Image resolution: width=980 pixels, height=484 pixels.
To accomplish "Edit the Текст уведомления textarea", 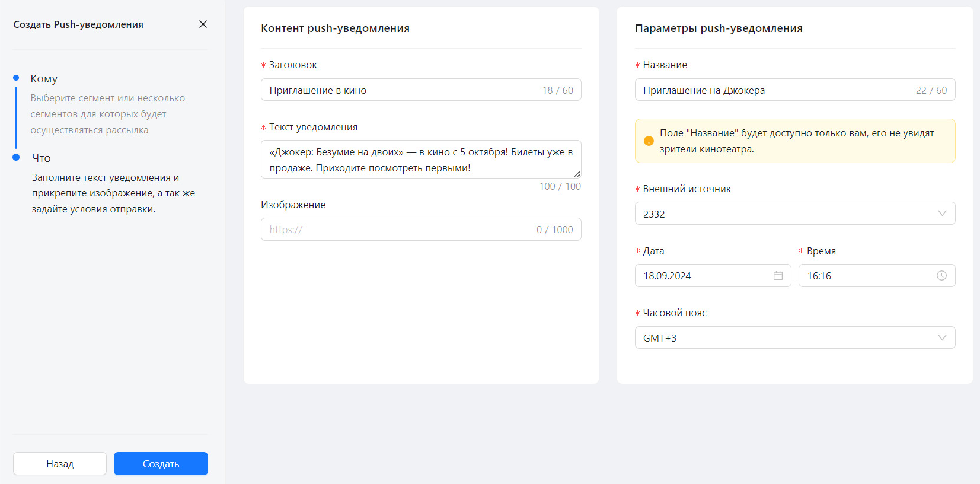I will click(421, 160).
